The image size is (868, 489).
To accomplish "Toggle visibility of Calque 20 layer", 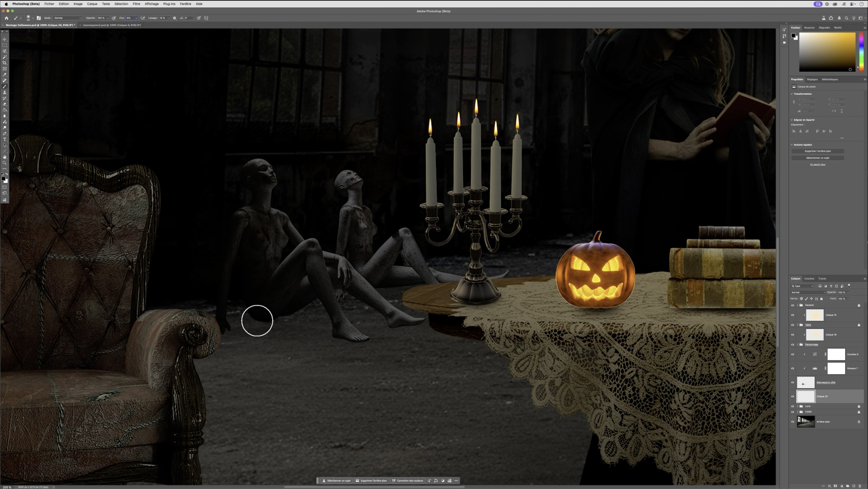I will coord(793,396).
